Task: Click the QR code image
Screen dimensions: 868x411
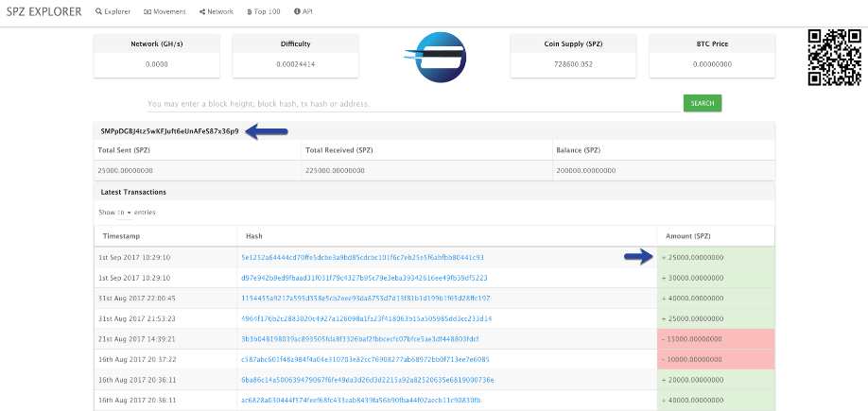Action: 835,58
